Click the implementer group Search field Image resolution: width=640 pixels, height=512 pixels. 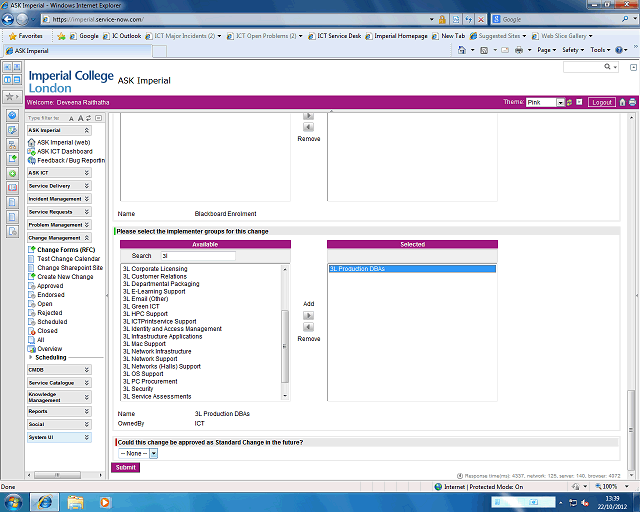(x=197, y=256)
